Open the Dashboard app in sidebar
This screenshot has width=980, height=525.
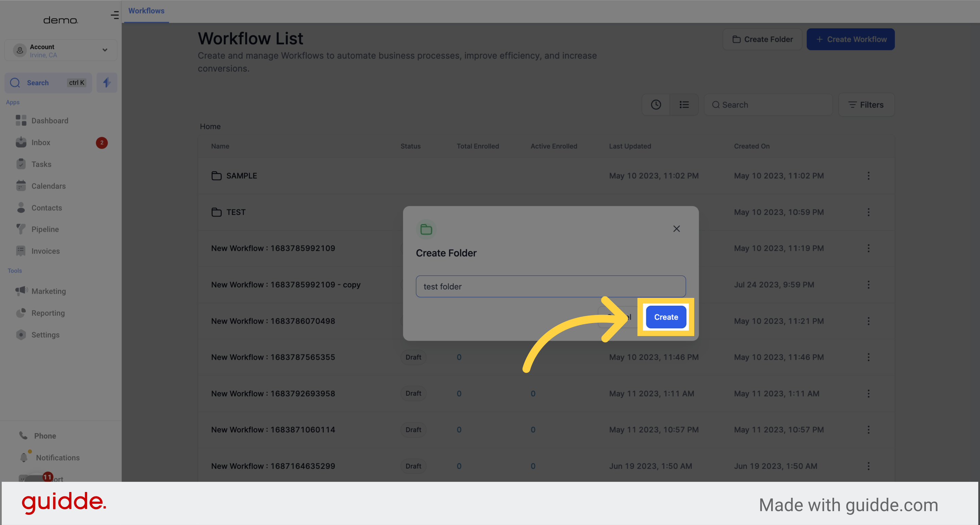49,120
